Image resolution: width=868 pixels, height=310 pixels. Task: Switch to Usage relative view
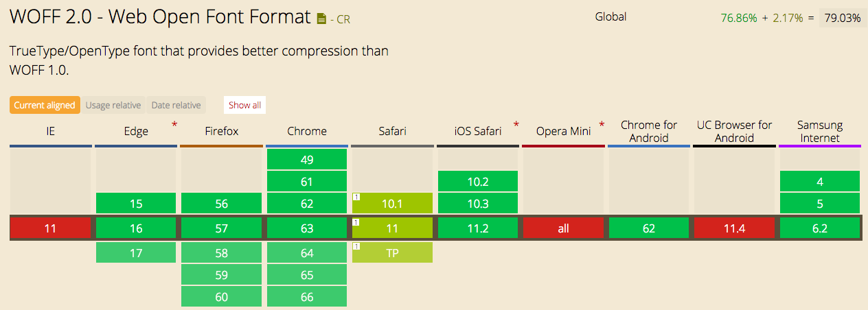pos(113,105)
